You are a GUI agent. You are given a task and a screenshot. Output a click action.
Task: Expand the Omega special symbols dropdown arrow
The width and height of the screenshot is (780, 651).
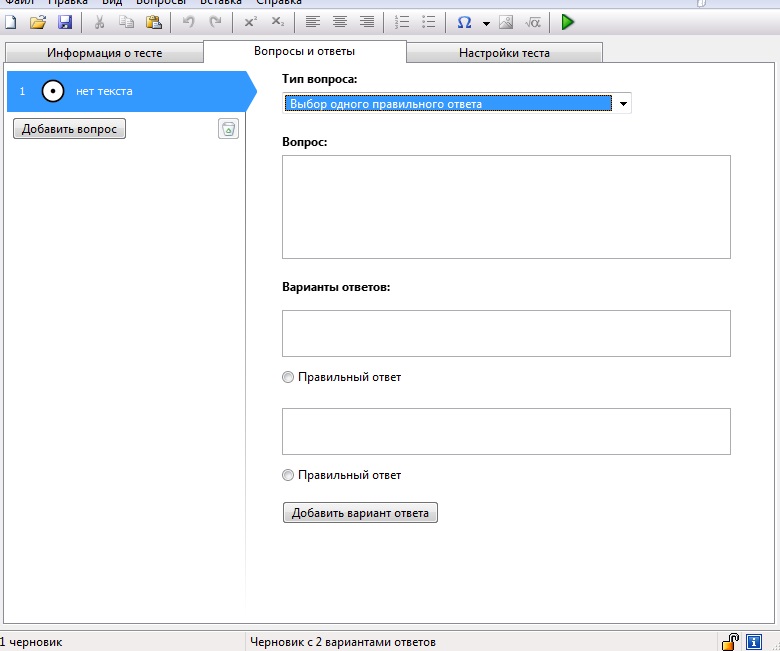(x=486, y=23)
